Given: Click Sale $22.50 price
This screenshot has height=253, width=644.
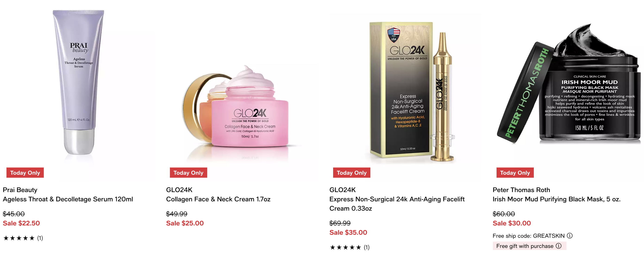Looking at the screenshot, I should [x=21, y=223].
